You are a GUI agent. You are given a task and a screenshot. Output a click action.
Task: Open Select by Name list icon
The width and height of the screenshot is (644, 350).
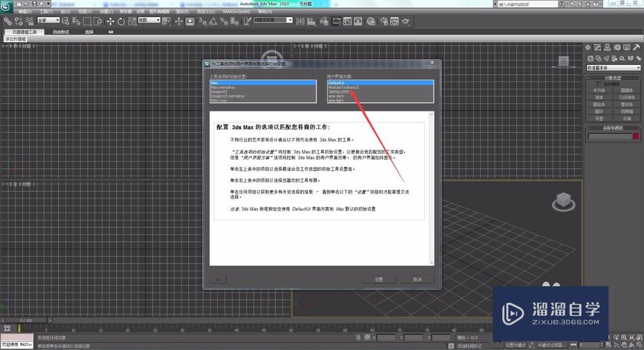77,21
